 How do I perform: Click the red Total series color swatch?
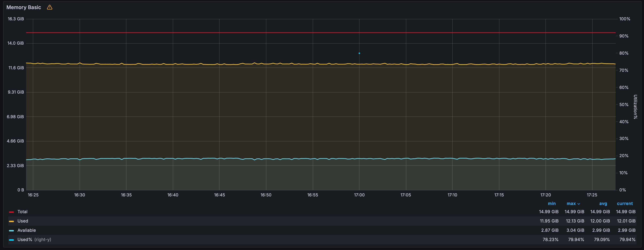pos(11,212)
